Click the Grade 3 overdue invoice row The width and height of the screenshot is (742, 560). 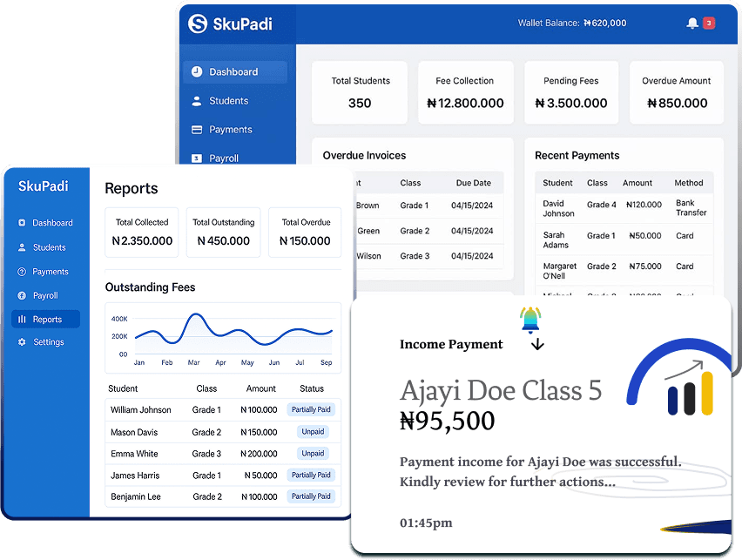click(x=428, y=256)
